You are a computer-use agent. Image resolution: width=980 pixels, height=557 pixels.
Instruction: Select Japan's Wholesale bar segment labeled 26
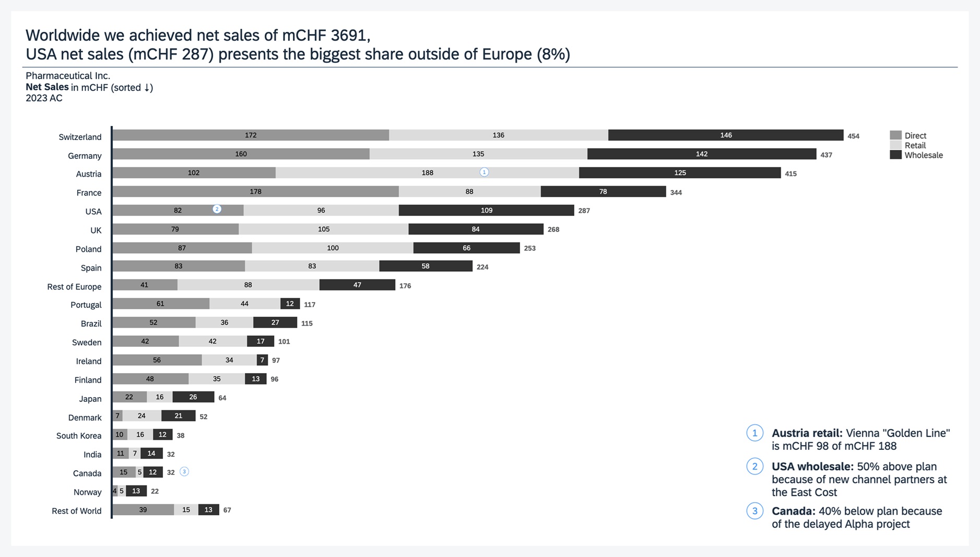click(193, 398)
